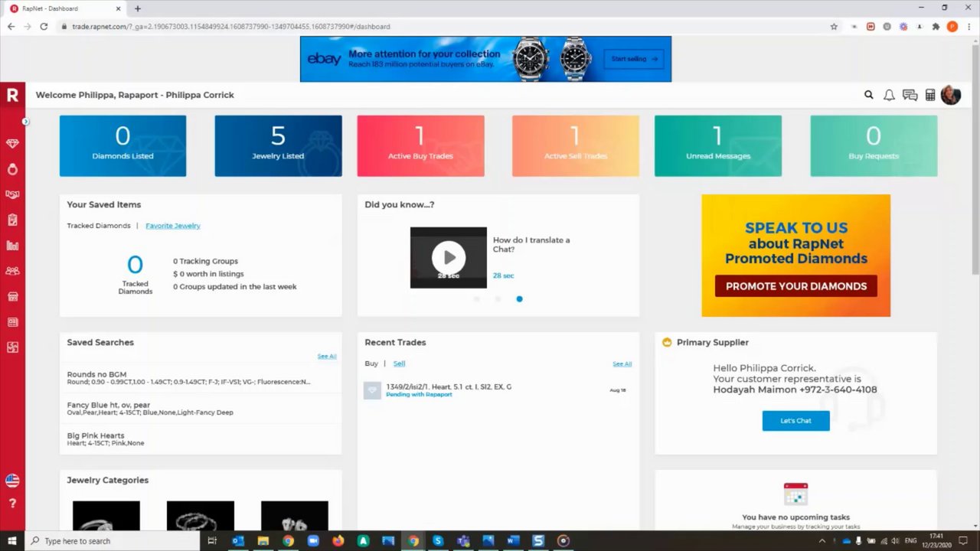This screenshot has height=551, width=980.
Task: Open the store icon in sidebar
Action: tap(12, 297)
